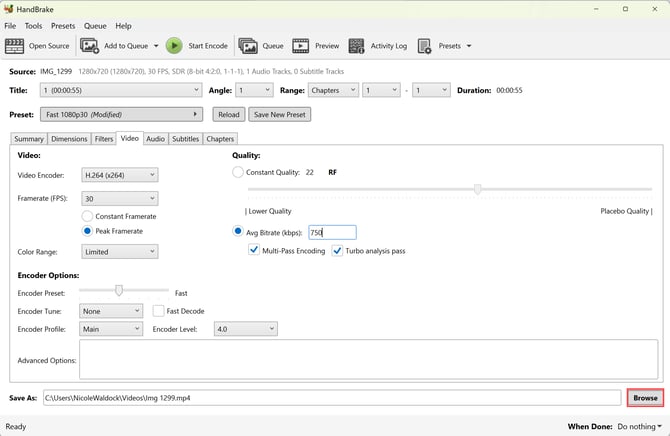Viewport: 670px width, 436px height.
Task: Expand the Add to Queue dropdown arrow
Action: [x=156, y=46]
